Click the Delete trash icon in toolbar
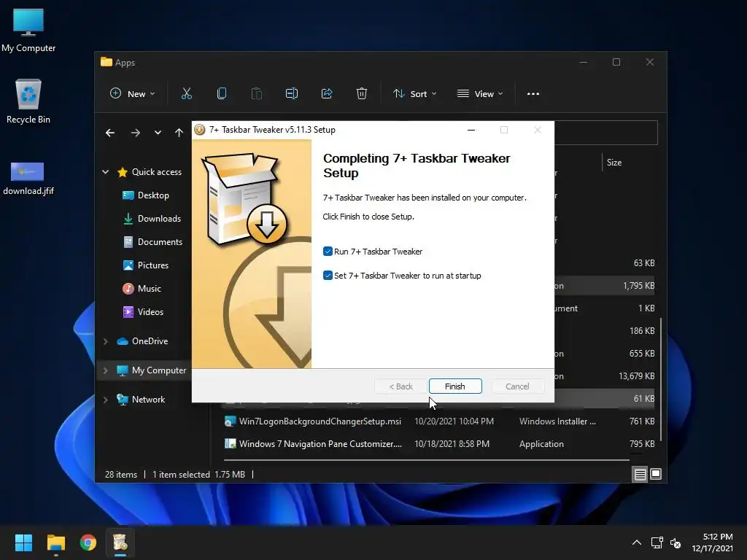 coord(362,94)
